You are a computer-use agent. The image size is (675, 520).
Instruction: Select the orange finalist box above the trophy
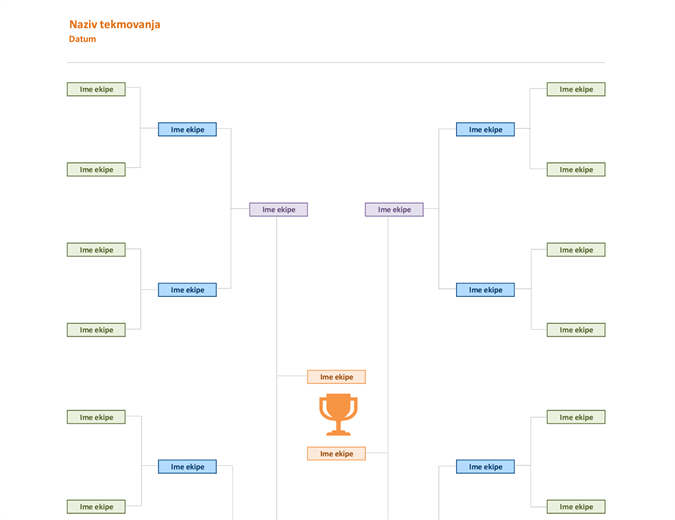336,377
